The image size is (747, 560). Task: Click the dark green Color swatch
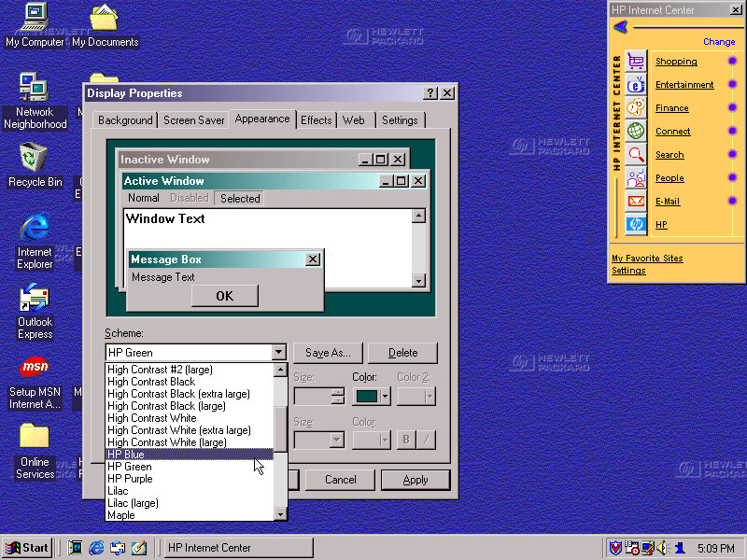coord(366,397)
